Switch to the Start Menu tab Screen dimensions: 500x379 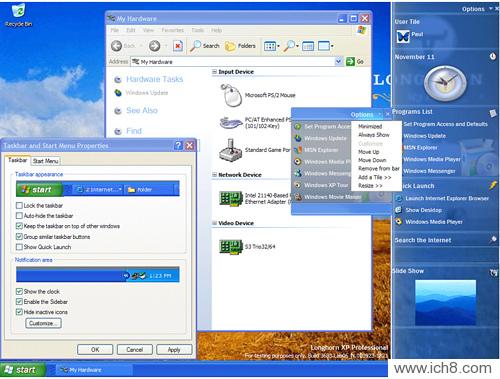tap(46, 161)
